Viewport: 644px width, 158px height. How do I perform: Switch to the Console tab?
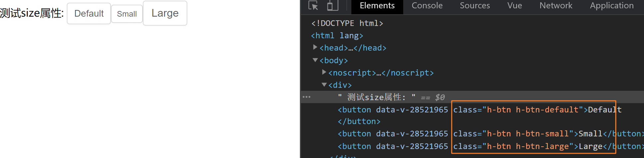point(427,6)
